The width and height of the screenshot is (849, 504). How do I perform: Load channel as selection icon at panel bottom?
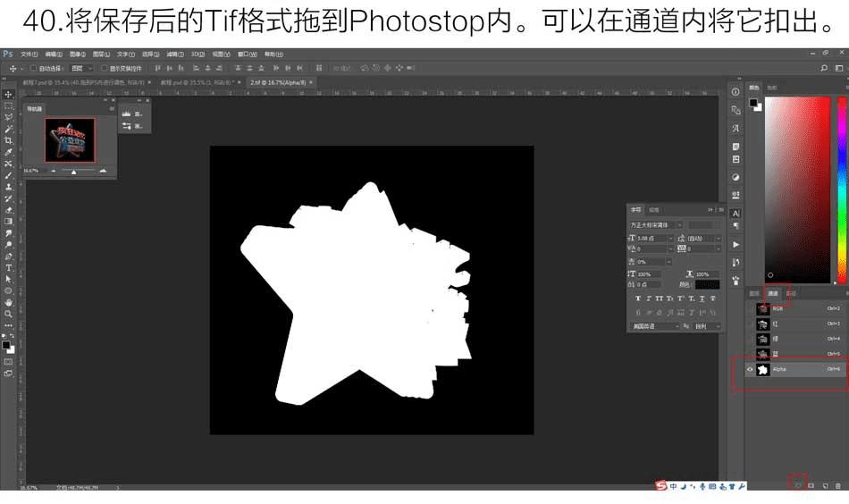(x=797, y=485)
